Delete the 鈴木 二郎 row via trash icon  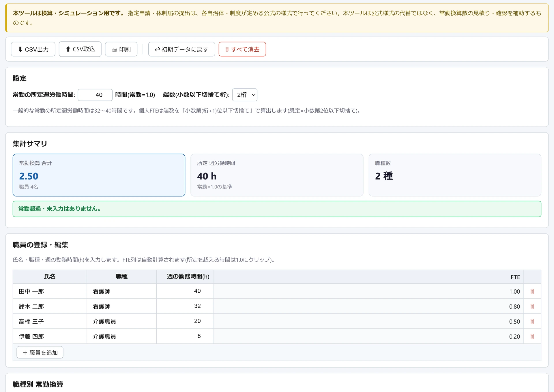(532, 306)
